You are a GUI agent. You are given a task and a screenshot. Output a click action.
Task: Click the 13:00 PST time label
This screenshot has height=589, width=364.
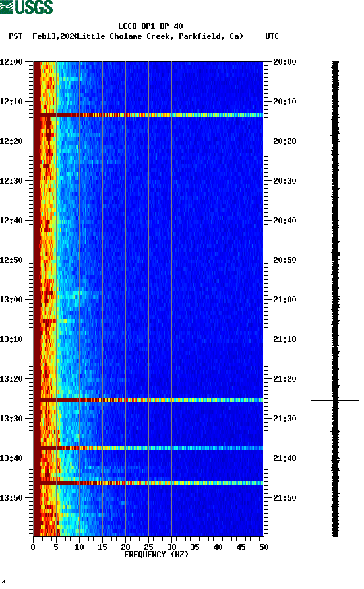coord(11,300)
